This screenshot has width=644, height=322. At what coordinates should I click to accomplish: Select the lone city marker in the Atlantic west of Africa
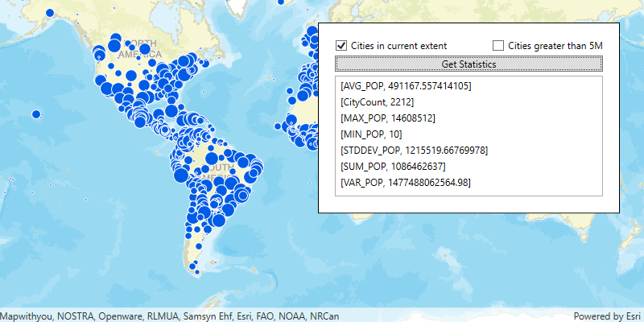point(278,126)
